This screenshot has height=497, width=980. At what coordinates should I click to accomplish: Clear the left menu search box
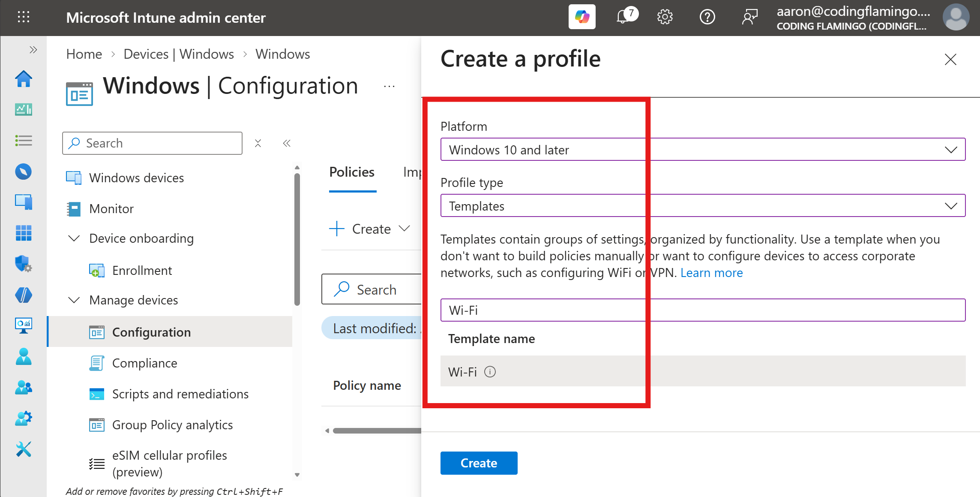pos(258,143)
